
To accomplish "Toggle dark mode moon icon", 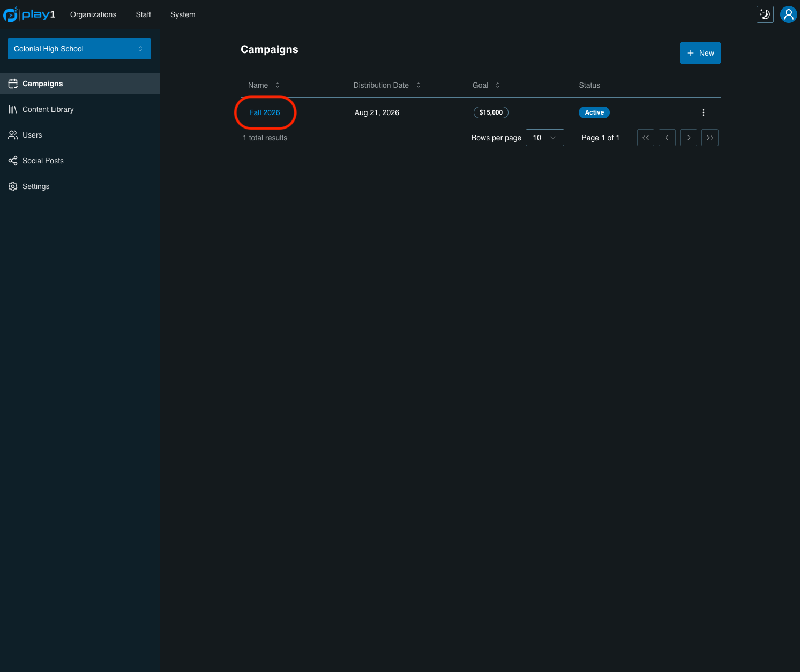I will [765, 14].
